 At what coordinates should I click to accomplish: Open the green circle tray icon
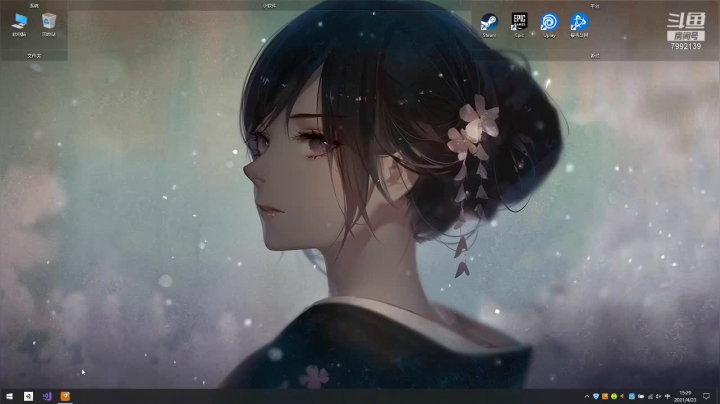614,396
